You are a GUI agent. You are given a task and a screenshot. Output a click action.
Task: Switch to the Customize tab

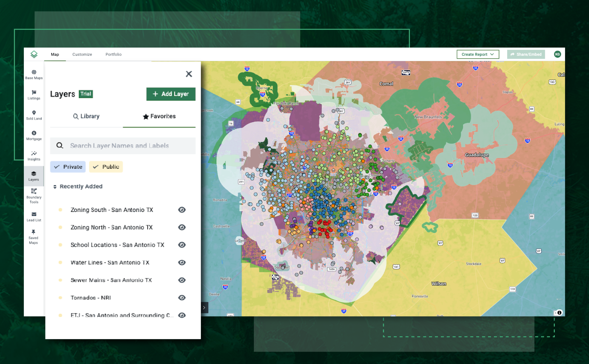[82, 54]
